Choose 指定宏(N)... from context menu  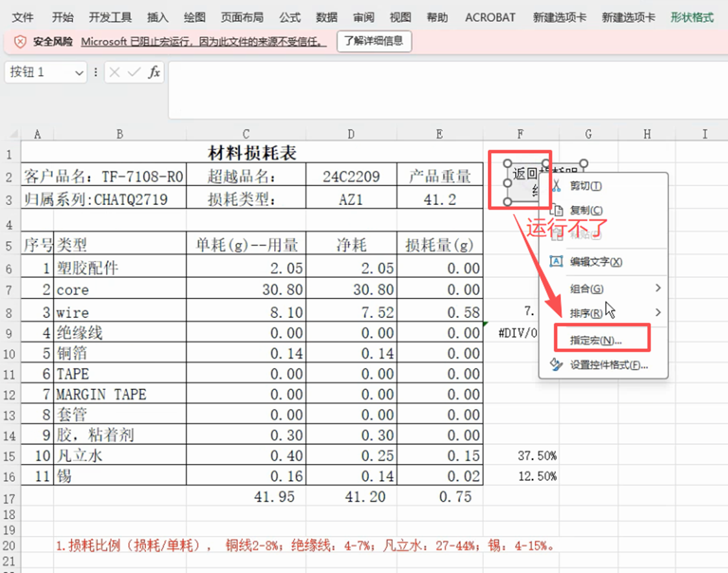[596, 340]
